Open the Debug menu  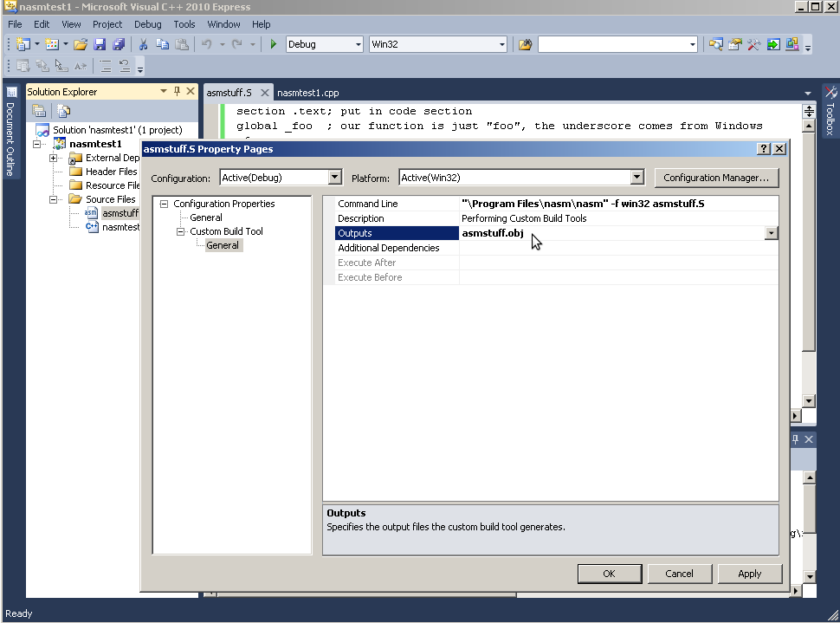(147, 24)
